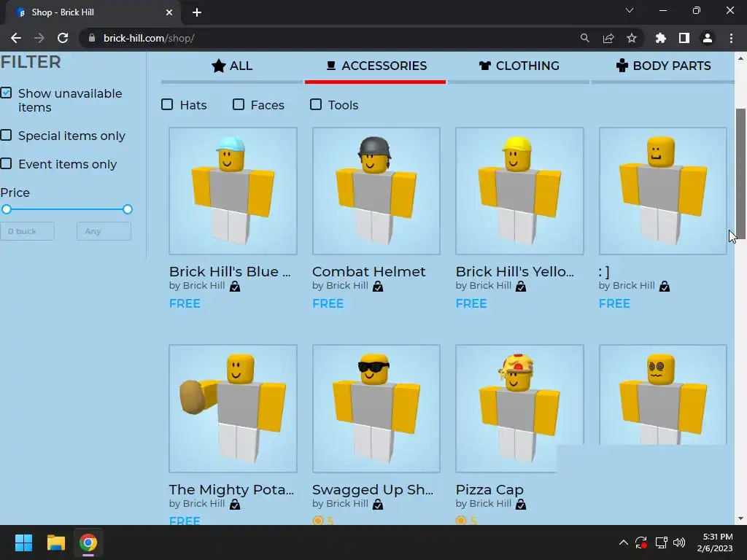
Task: Open Chrome three-dot menu
Action: pos(731,38)
